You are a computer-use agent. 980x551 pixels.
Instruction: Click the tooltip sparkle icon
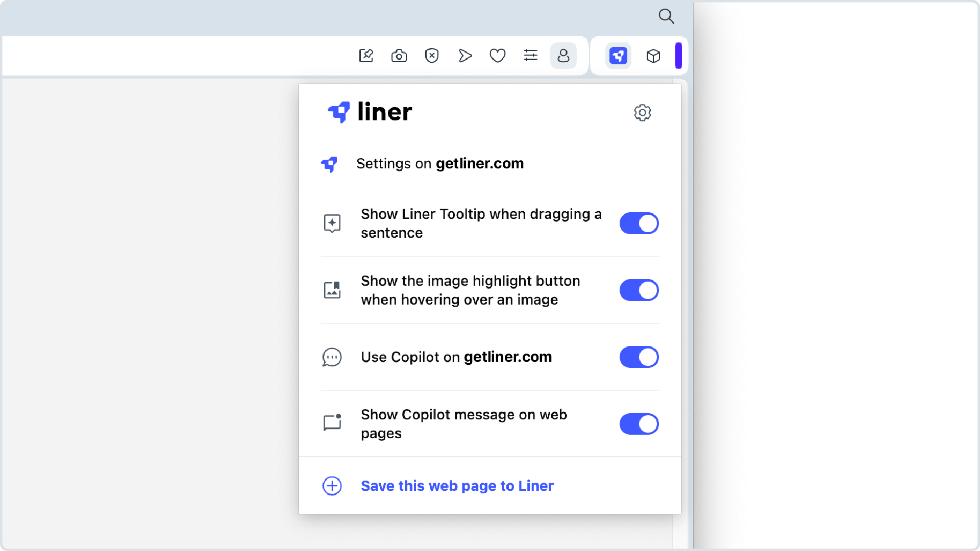point(332,223)
